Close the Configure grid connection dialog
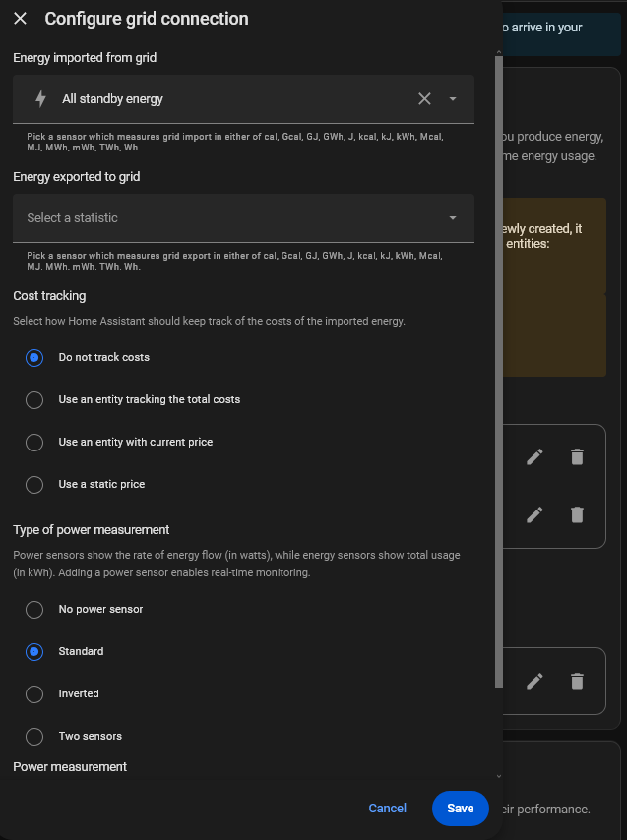The height and width of the screenshot is (840, 627). pyautogui.click(x=21, y=19)
